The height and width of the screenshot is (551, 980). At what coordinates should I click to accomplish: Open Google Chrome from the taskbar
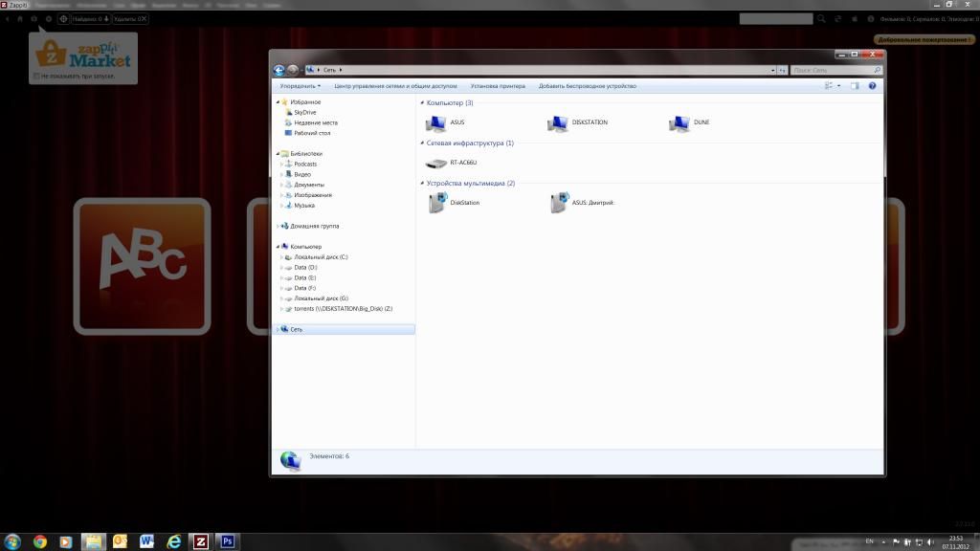tap(40, 541)
